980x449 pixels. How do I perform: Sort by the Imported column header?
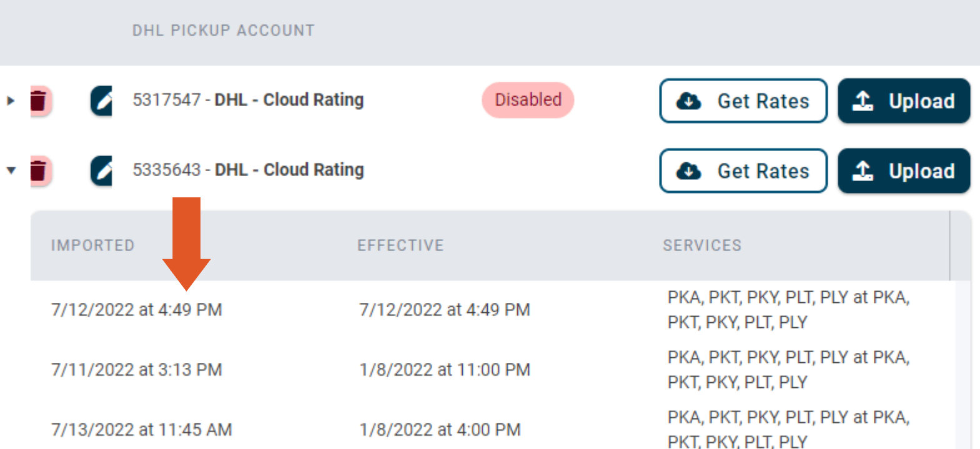[x=92, y=245]
